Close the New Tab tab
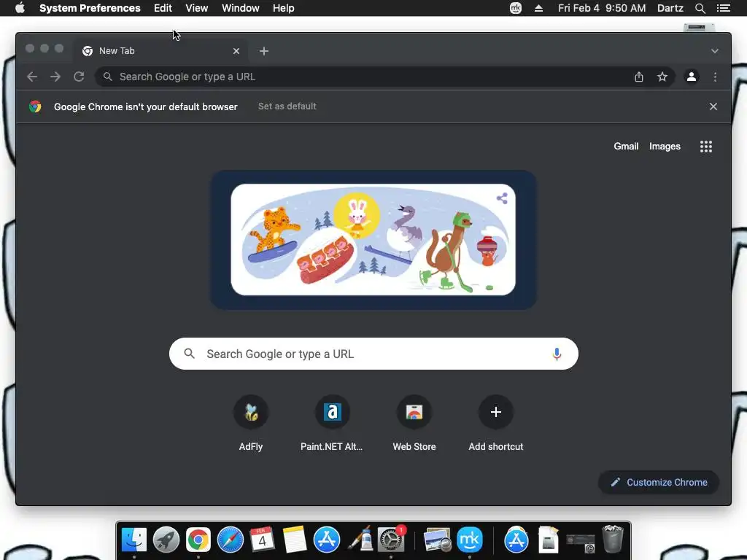 click(236, 51)
